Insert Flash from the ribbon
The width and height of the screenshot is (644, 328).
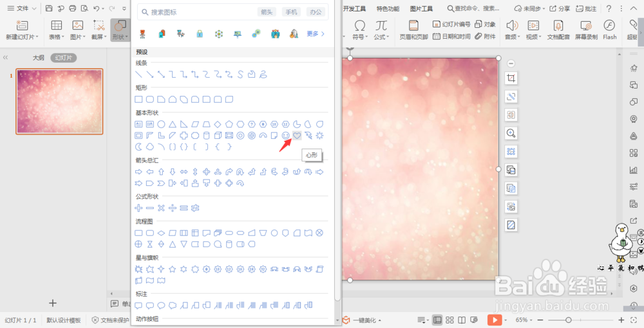point(609,30)
